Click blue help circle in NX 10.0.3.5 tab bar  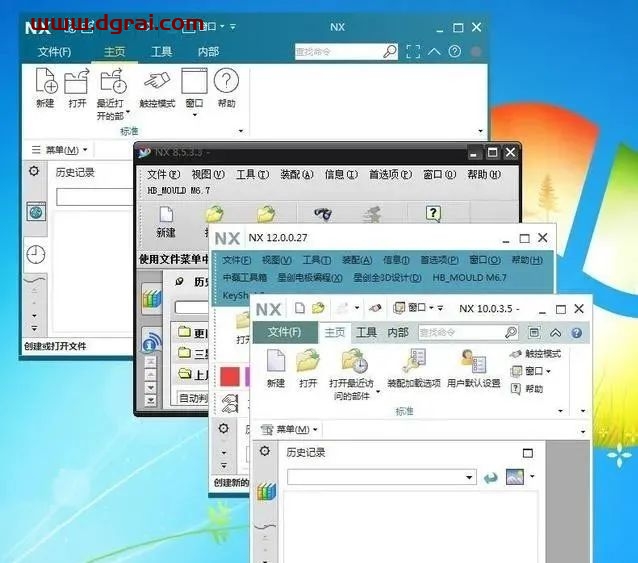(576, 333)
